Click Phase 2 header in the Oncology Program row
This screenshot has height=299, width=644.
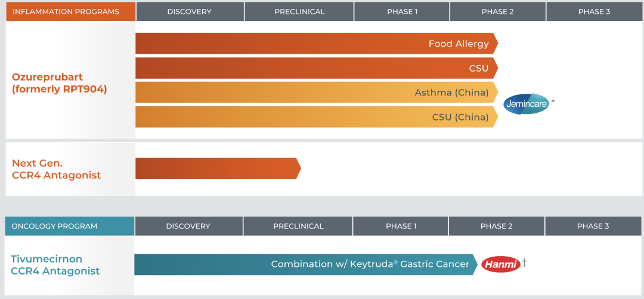(x=496, y=226)
